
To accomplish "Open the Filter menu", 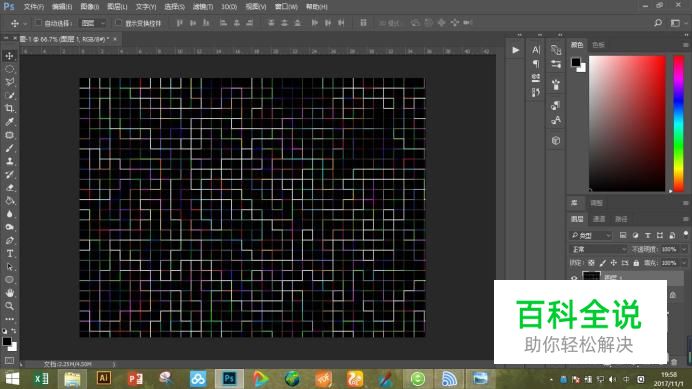I will coord(203,7).
